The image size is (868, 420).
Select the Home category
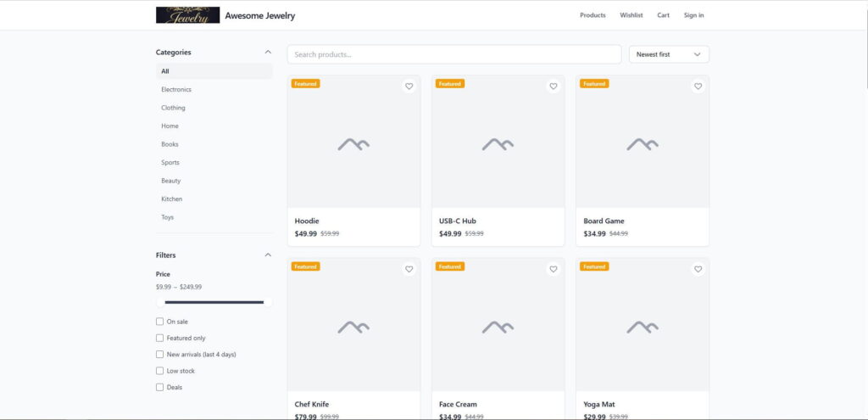[214, 126]
